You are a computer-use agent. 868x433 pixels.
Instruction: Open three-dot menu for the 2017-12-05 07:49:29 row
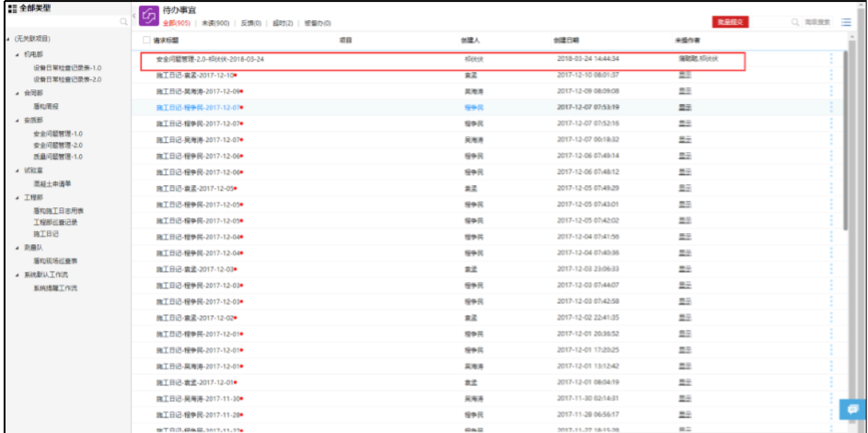click(x=831, y=188)
